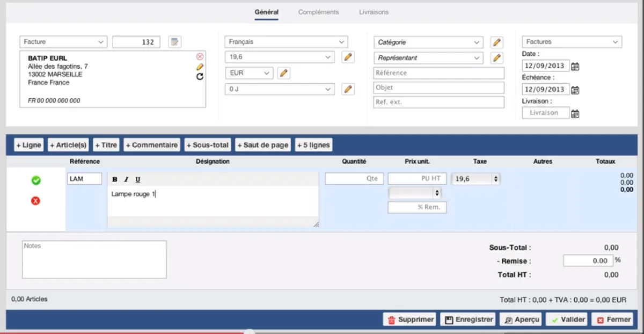This screenshot has height=334, width=644.
Task: Open the empty dropdown under PU HT
Action: pyautogui.click(x=415, y=193)
